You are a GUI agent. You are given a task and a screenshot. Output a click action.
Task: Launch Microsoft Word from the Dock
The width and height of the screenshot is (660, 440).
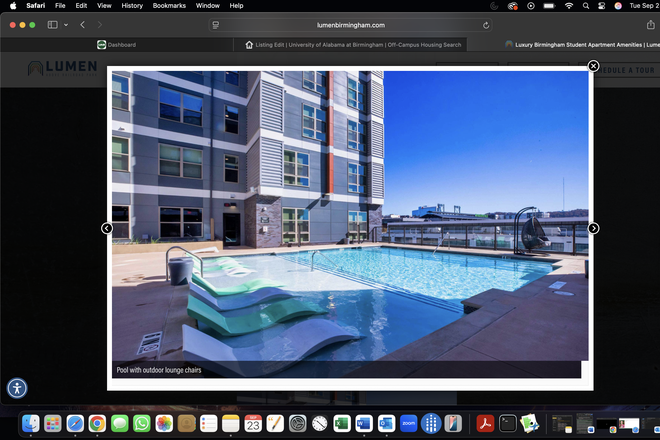click(364, 424)
